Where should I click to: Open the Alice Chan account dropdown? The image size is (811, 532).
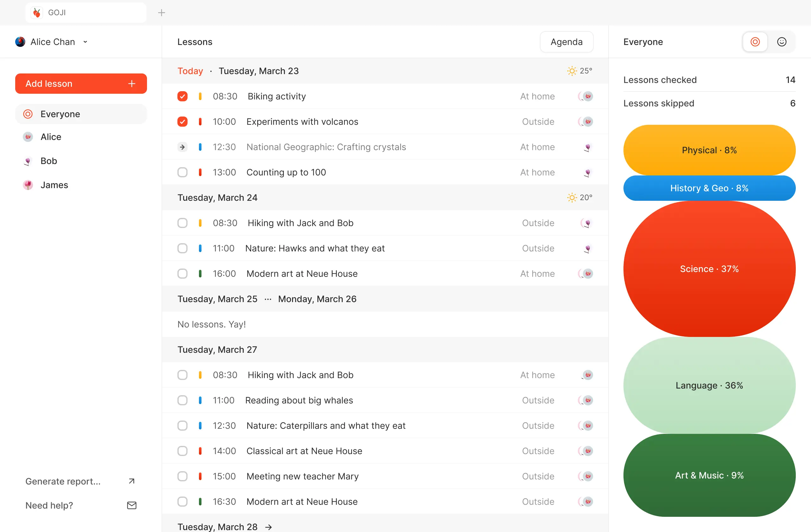(85, 41)
